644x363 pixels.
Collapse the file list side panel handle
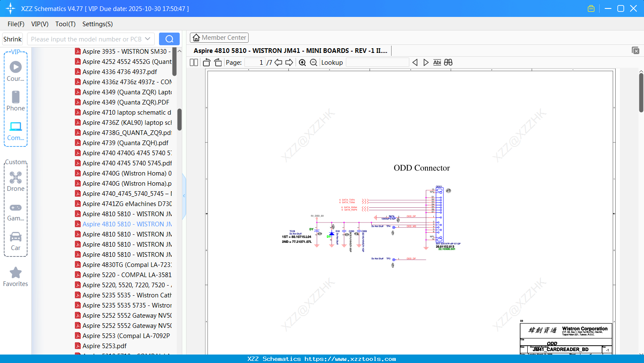click(184, 196)
